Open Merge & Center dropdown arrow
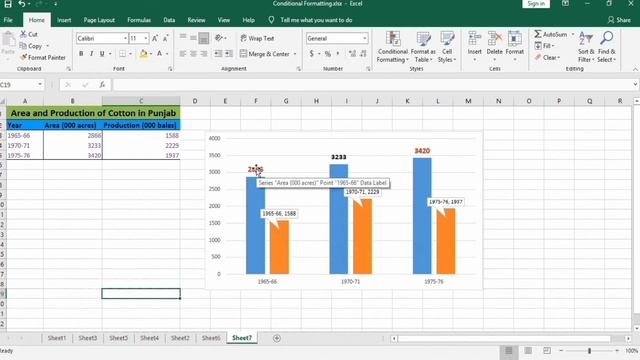 coord(295,54)
